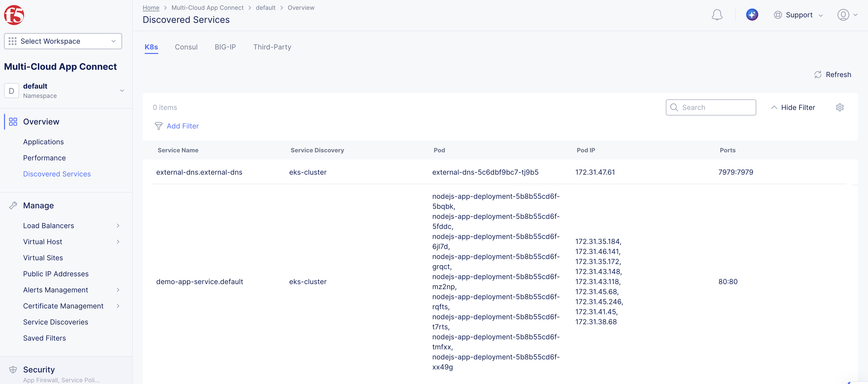Screen dimensions: 868x384
Task: Open the user account avatar menu
Action: 843,15
